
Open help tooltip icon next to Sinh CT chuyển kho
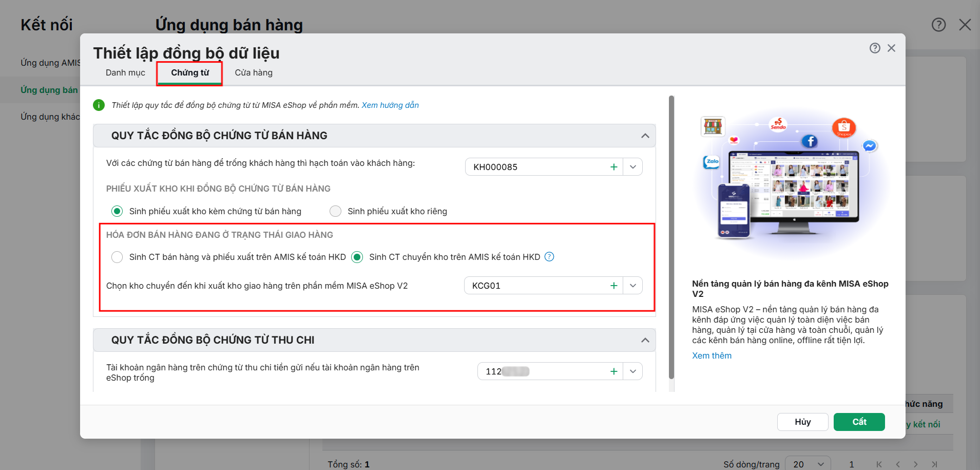coord(549,257)
